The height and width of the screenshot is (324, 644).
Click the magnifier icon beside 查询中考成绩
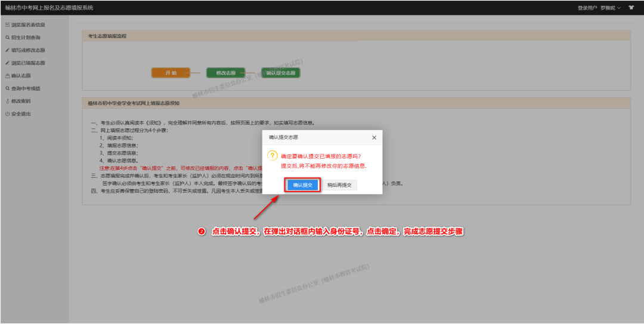point(7,88)
